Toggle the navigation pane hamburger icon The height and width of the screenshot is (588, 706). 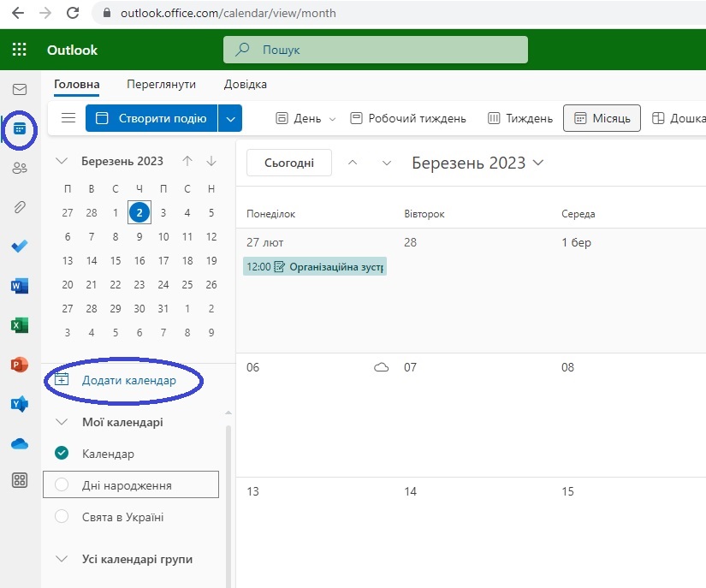[68, 118]
